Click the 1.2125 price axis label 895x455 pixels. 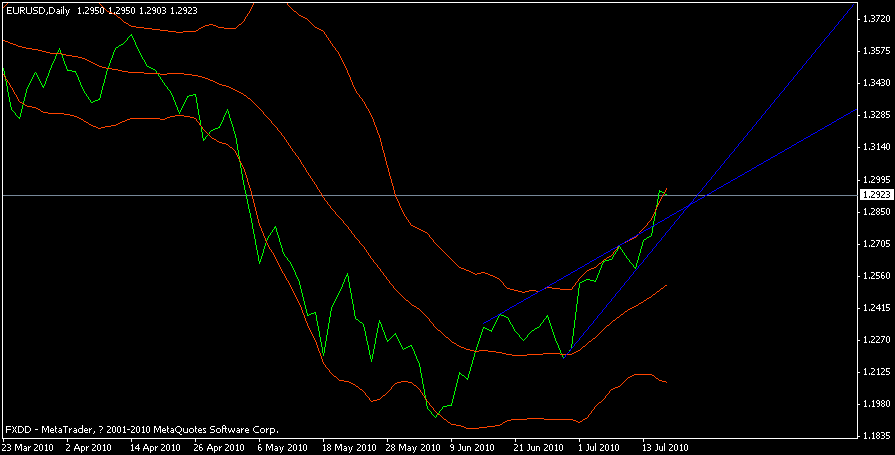pos(877,372)
